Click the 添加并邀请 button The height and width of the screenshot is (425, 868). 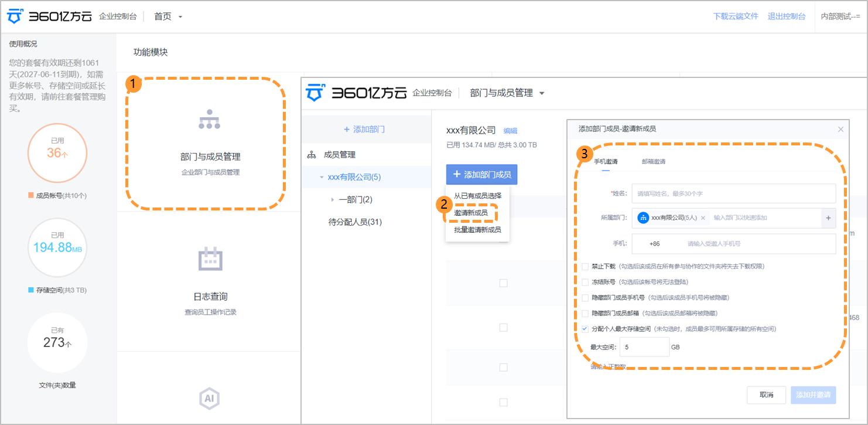[813, 395]
